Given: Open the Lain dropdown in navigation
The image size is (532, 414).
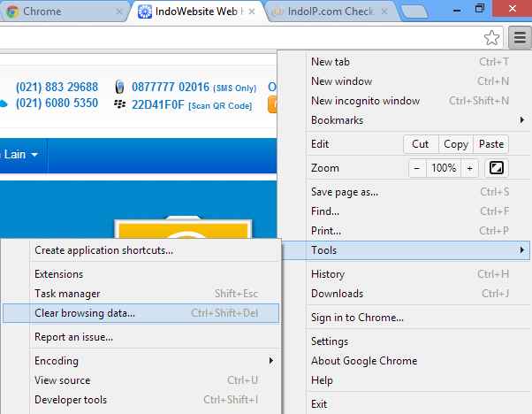Looking at the screenshot, I should [x=21, y=154].
